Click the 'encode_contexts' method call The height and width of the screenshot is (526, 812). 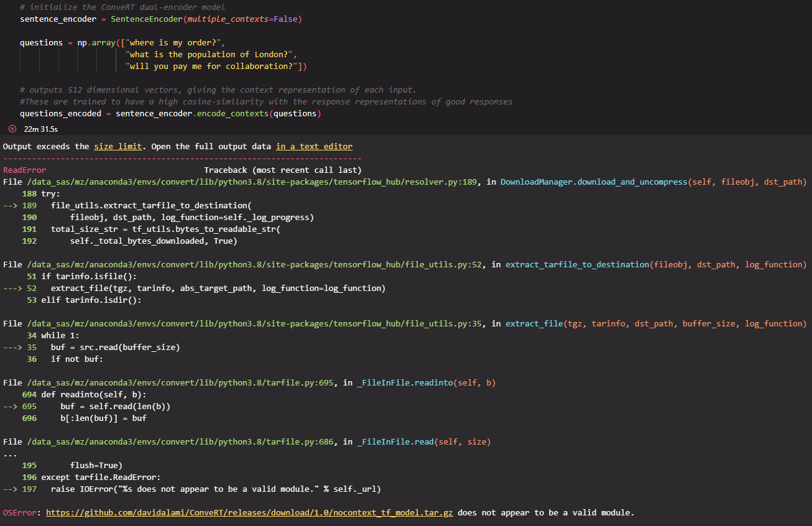(x=233, y=114)
